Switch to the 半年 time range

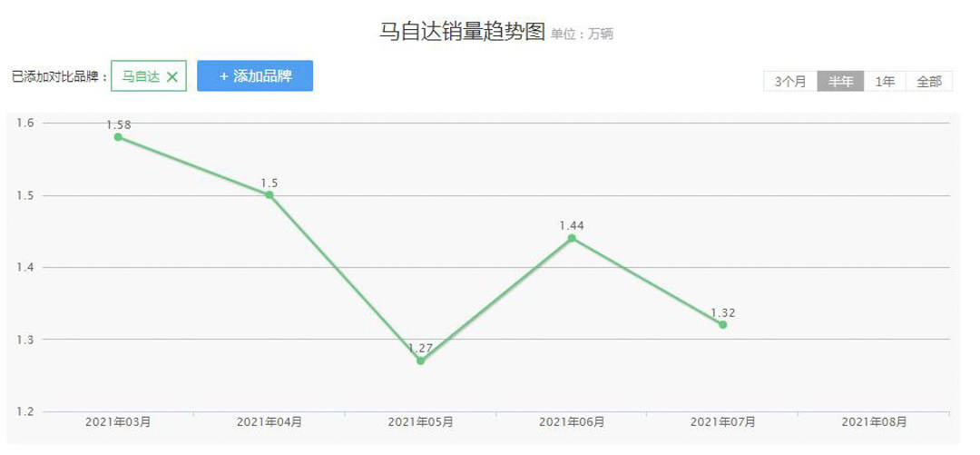[x=840, y=82]
